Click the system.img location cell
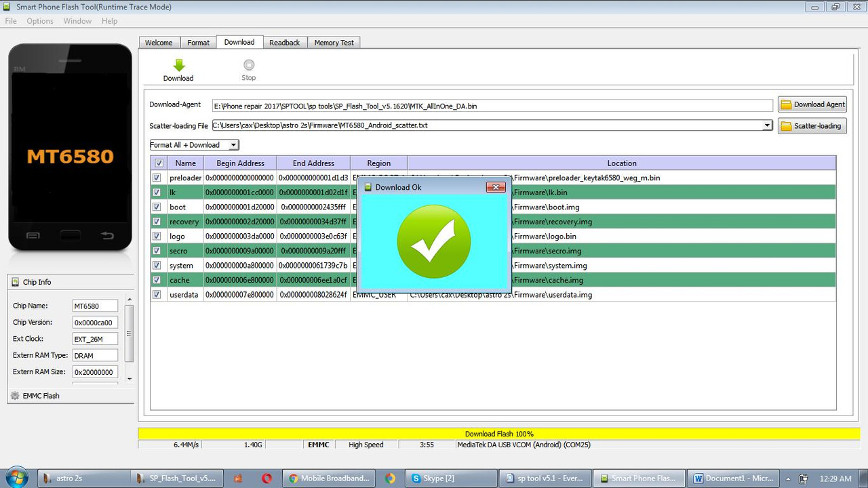This screenshot has width=868, height=488. click(x=621, y=266)
